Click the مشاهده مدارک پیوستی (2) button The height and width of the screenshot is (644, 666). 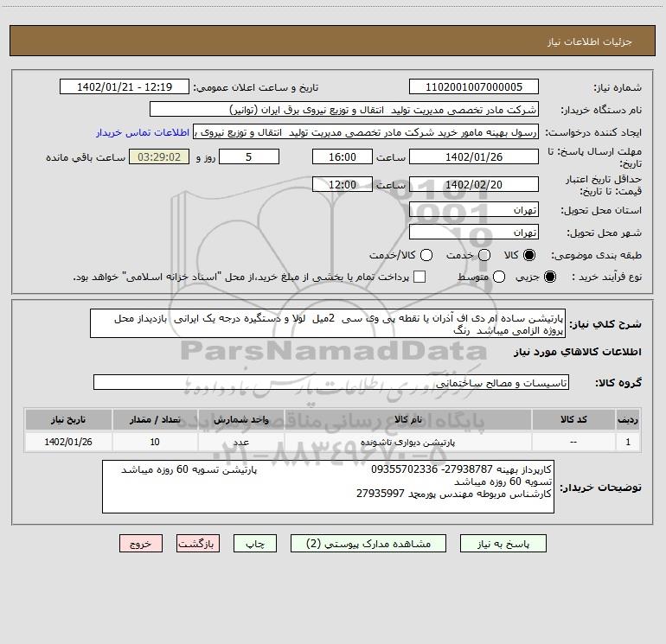click(x=368, y=544)
